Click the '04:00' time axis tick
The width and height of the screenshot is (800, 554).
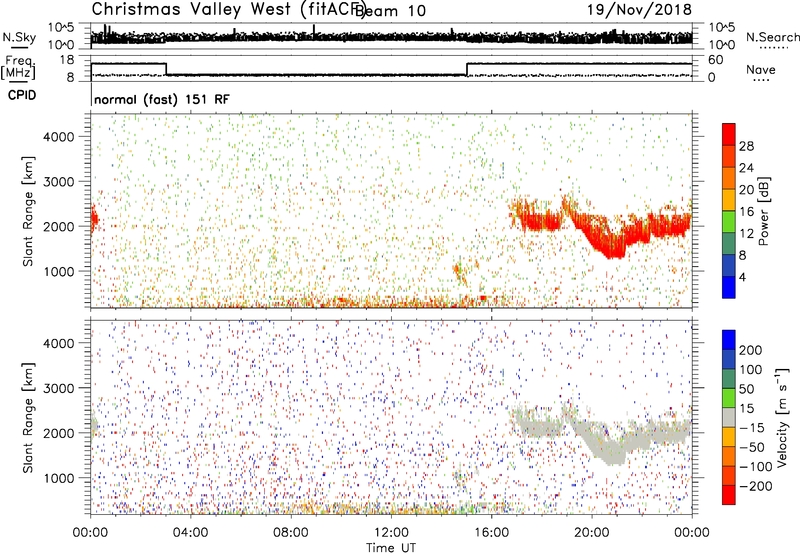(191, 533)
